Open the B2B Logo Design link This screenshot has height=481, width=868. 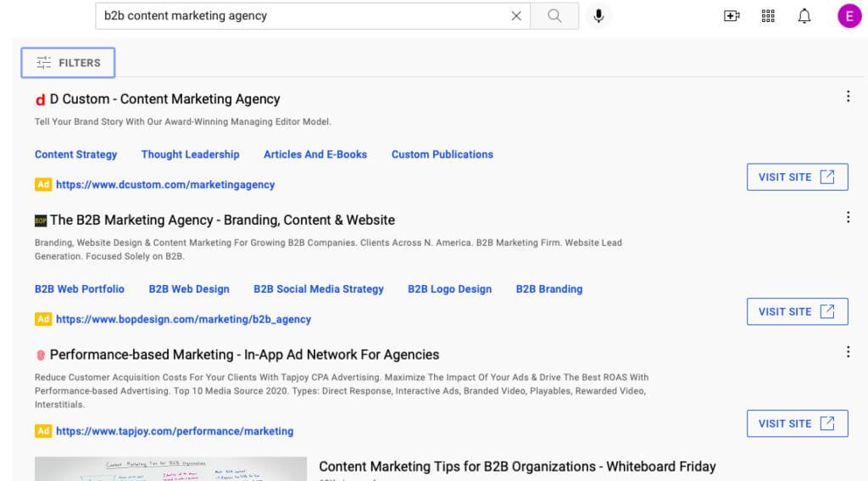[x=449, y=289]
